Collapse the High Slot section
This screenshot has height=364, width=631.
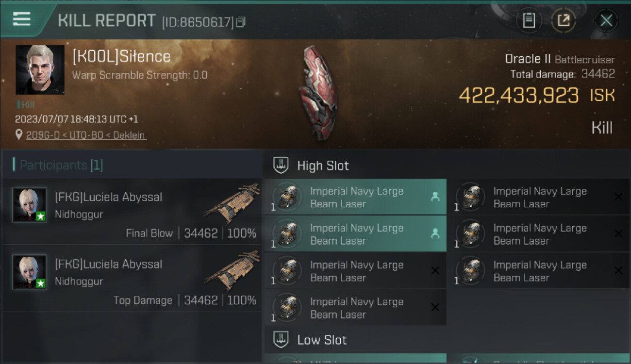[281, 165]
